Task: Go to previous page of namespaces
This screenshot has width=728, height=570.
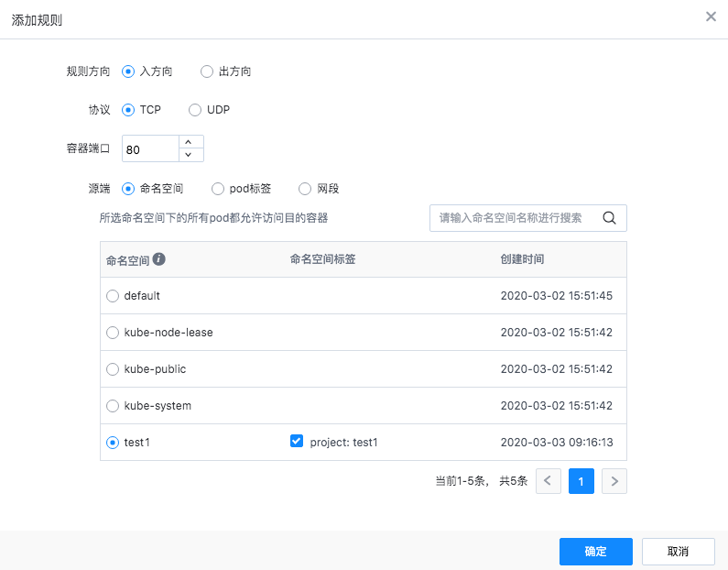Action: pos(549,480)
